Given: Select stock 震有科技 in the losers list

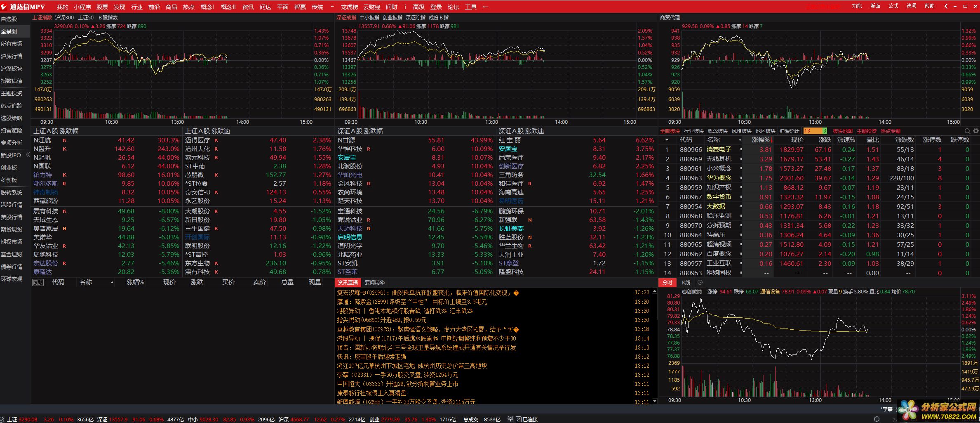Looking at the screenshot, I should click(106, 211).
